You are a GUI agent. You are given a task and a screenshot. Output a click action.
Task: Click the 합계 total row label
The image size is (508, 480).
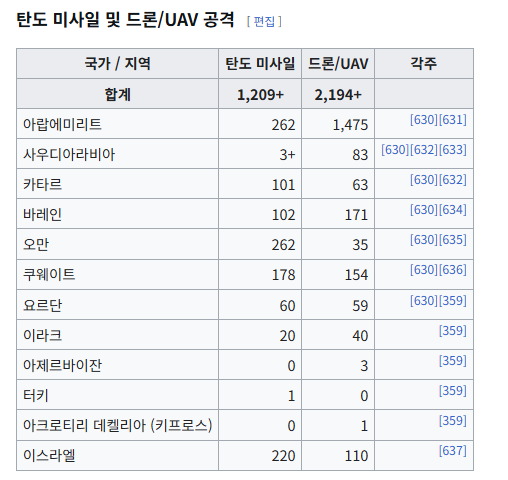pyautogui.click(x=117, y=94)
